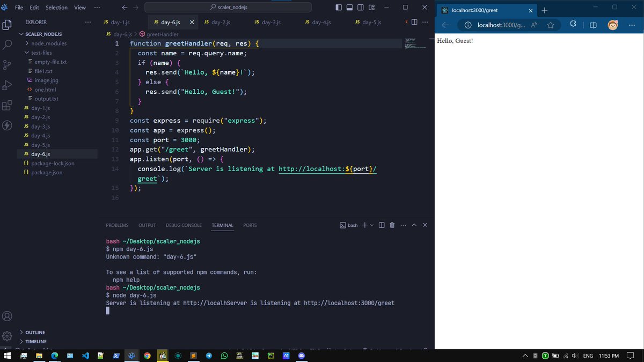Screen dimensions: 644x362
Task: Collapse the test-files folder
Action: pyautogui.click(x=41, y=53)
